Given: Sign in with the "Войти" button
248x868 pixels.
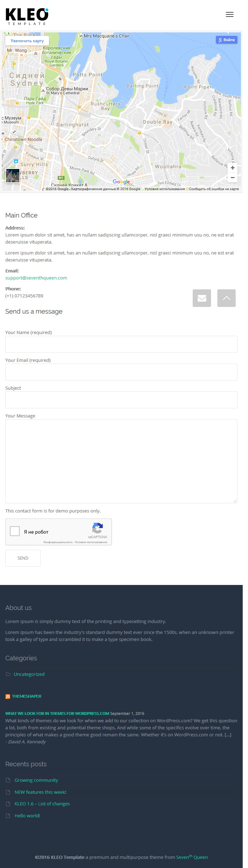Looking at the screenshot, I should pyautogui.click(x=227, y=40).
